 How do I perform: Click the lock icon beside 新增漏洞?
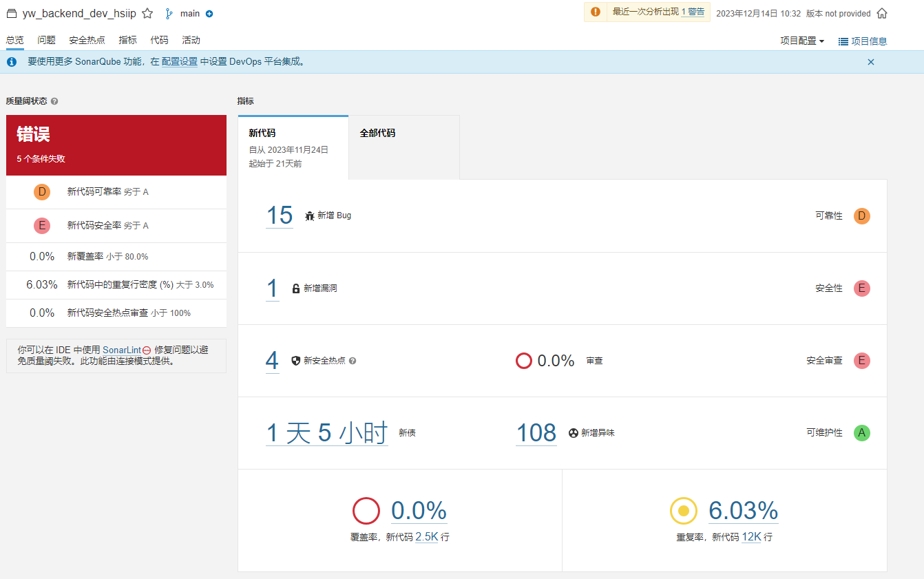(296, 288)
